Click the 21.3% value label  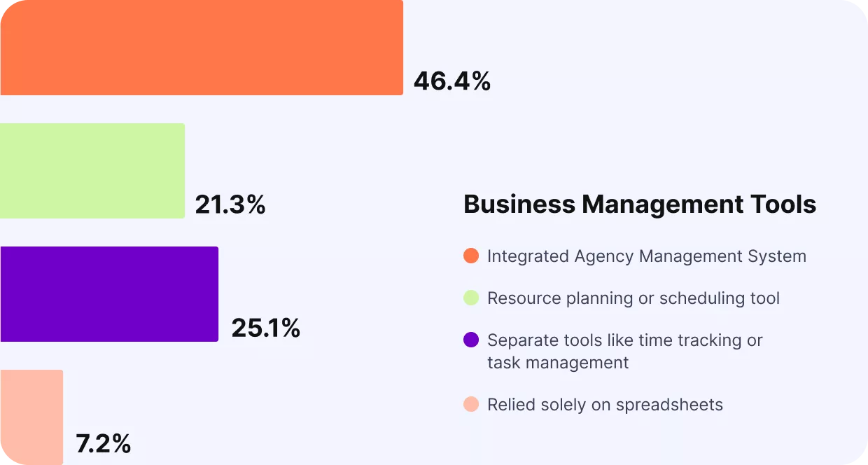point(230,205)
